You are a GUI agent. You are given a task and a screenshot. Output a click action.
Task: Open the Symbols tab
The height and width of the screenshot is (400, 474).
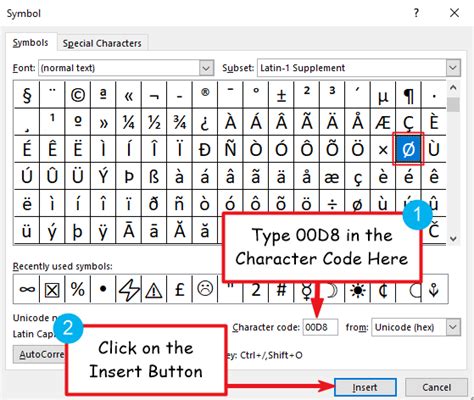point(30,43)
